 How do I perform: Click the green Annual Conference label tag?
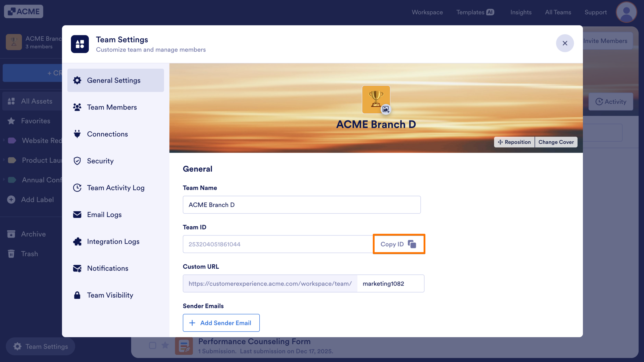(x=12, y=180)
